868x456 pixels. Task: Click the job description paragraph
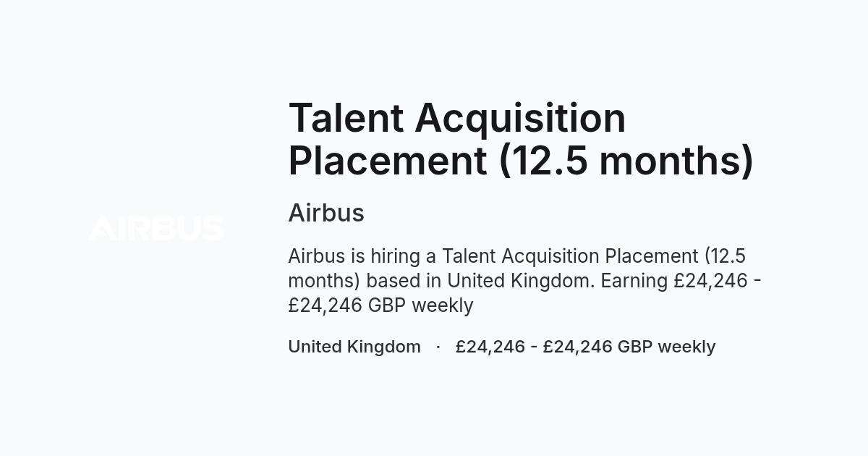point(524,281)
